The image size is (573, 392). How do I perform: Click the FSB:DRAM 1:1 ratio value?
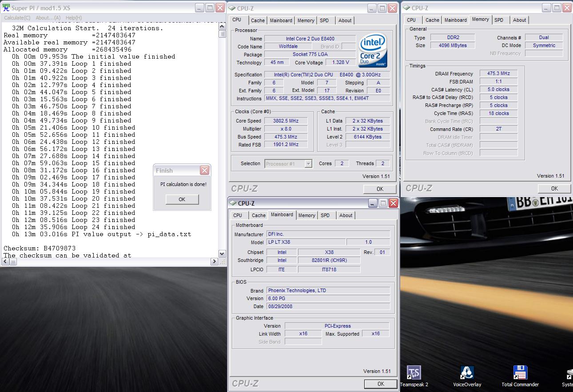coord(498,82)
